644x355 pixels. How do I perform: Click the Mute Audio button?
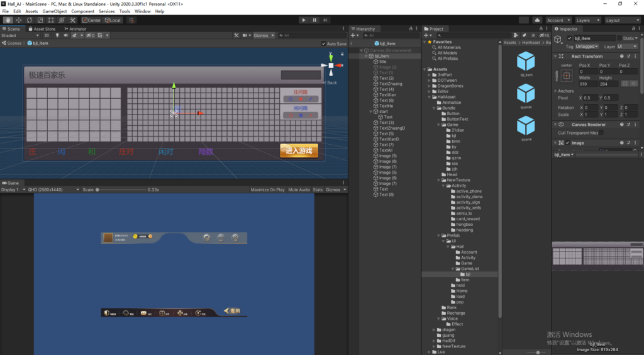(299, 189)
